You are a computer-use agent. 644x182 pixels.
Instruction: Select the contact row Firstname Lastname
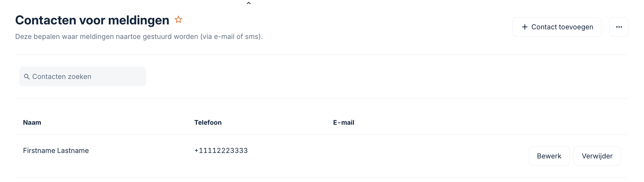56,150
